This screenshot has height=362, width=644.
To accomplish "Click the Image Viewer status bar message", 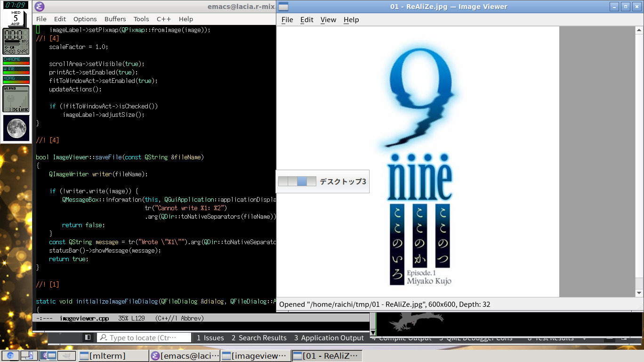I will pos(385,304).
